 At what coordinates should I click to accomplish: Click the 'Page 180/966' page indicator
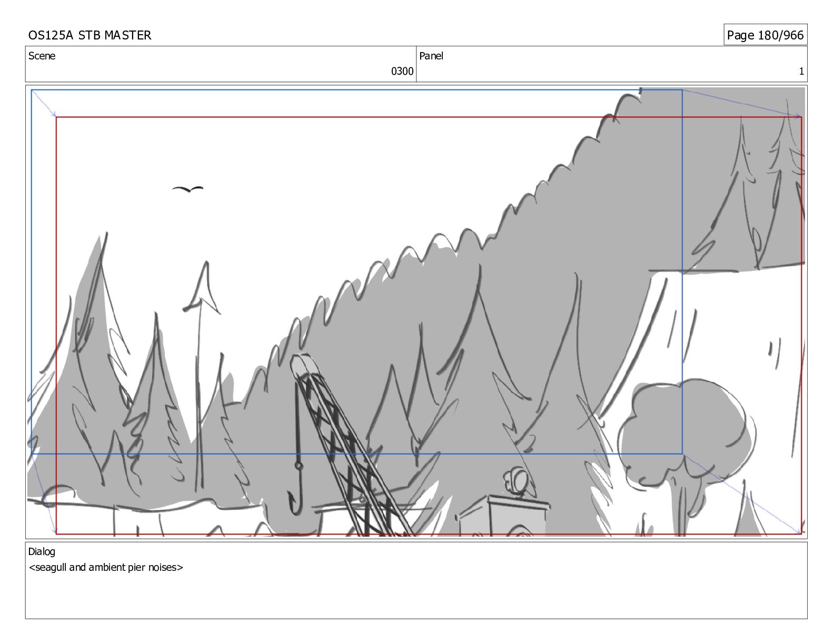[x=765, y=35]
